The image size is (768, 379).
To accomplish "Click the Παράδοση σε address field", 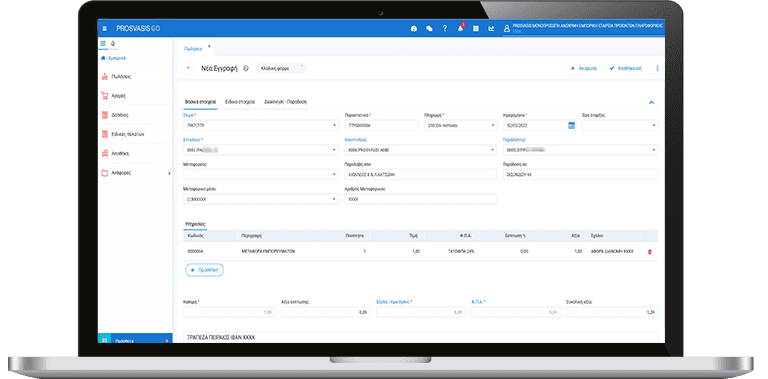I will pyautogui.click(x=580, y=174).
